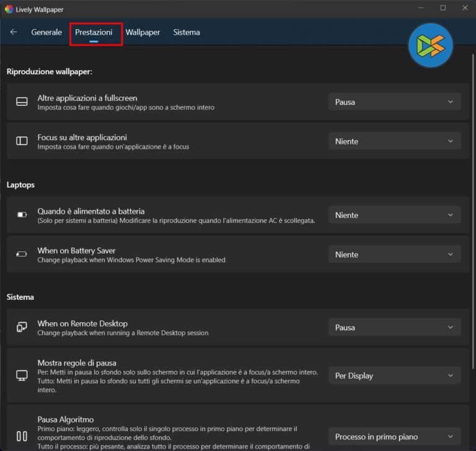
Task: Click the display monitor icon for pause rules
Action: [x=22, y=375]
